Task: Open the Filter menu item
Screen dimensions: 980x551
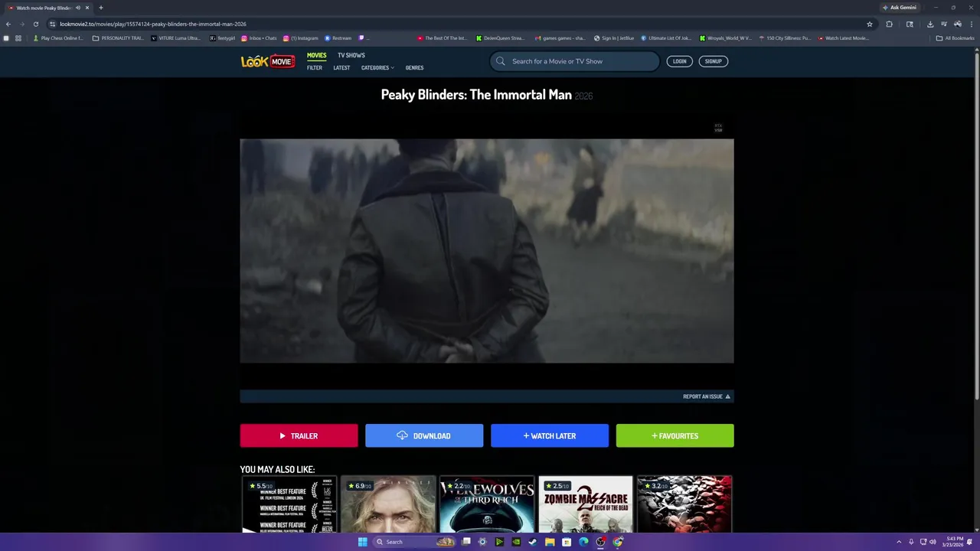Action: point(315,67)
